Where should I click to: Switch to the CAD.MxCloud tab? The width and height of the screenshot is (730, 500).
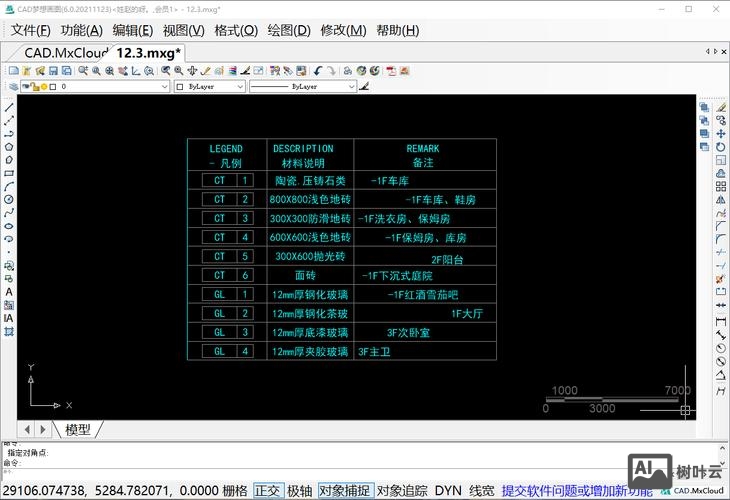click(66, 52)
